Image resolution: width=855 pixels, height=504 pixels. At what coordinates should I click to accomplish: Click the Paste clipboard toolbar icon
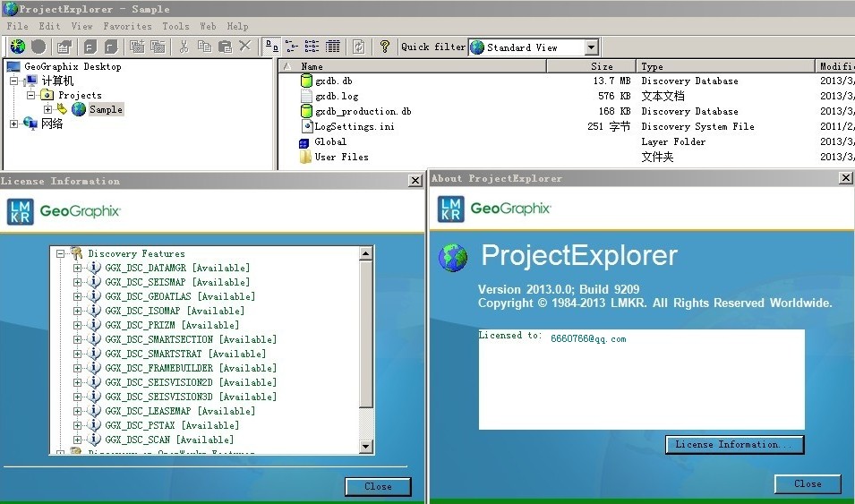point(225,47)
